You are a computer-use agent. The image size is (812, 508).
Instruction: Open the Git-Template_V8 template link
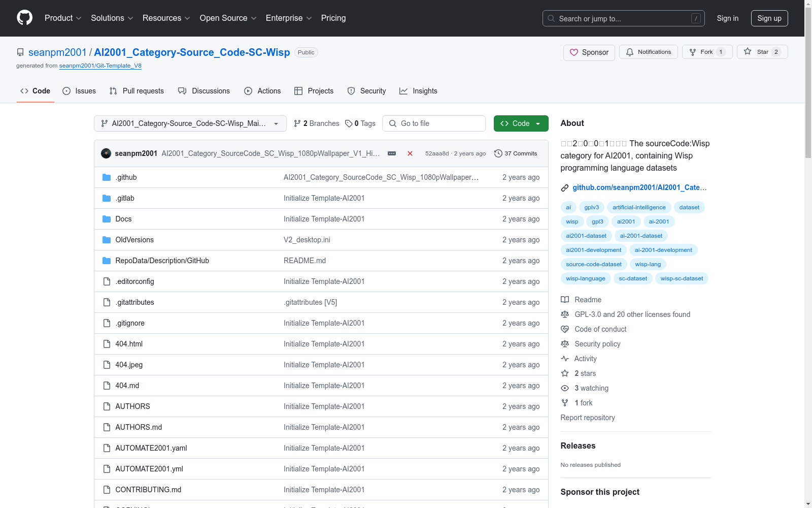click(100, 66)
